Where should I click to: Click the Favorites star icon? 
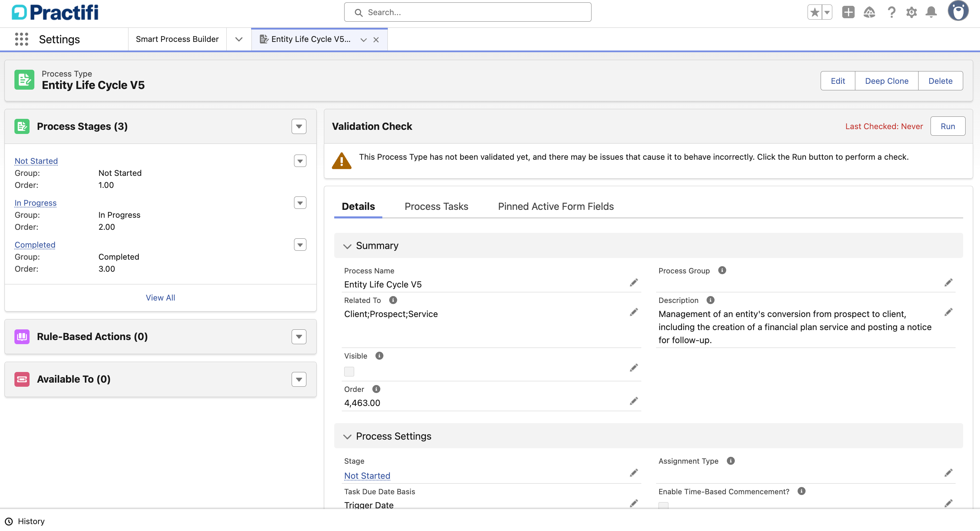[x=814, y=12]
